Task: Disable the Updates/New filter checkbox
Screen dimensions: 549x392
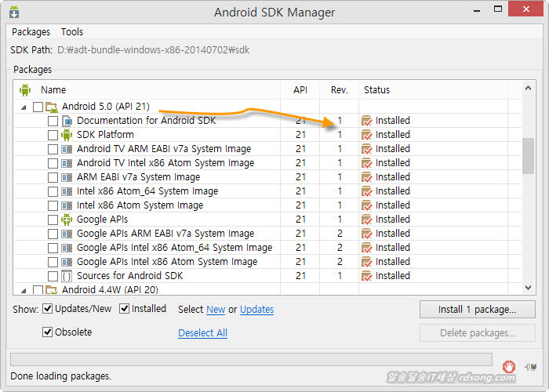Action: pos(48,309)
